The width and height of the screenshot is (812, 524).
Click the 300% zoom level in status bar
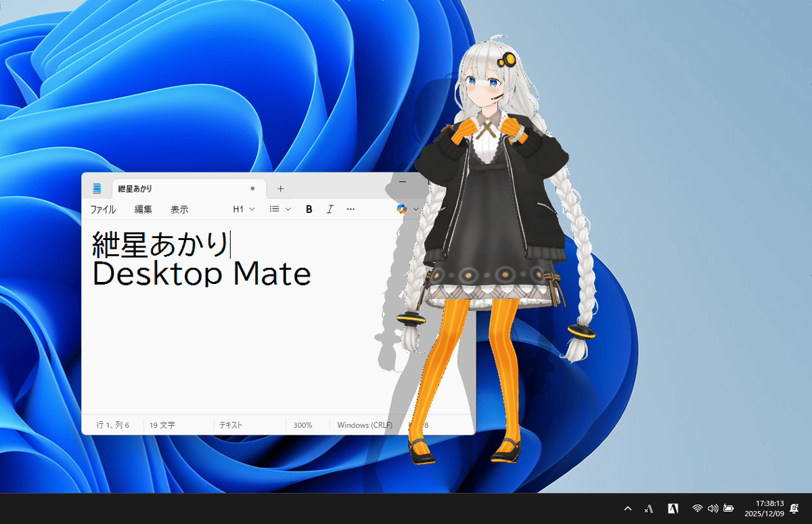(302, 425)
